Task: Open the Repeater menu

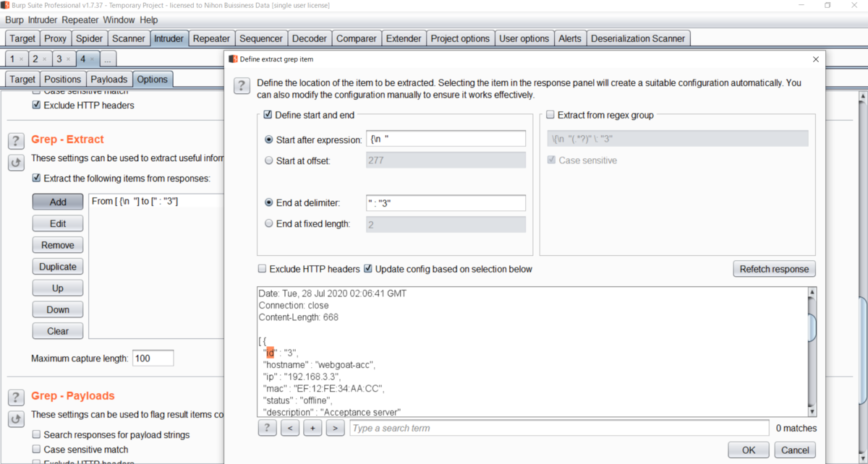Action: (80, 20)
